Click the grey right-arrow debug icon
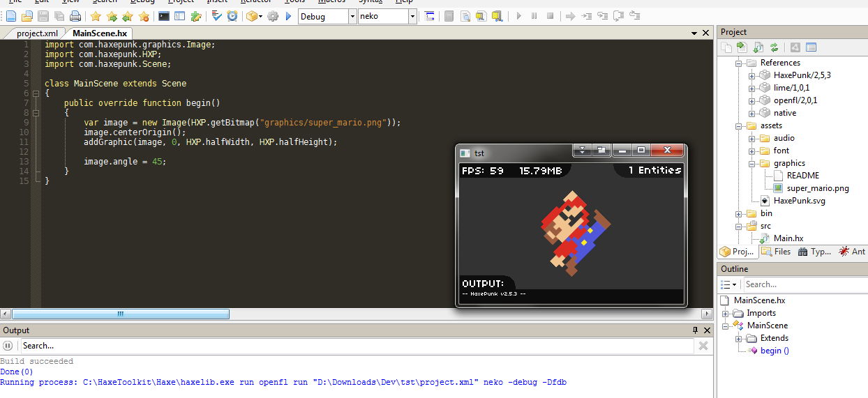868x398 pixels. (570, 16)
